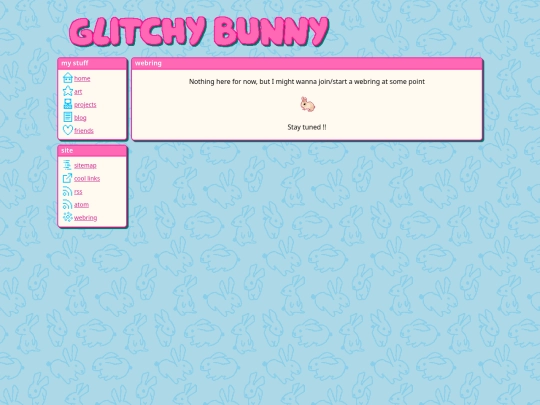The height and width of the screenshot is (405, 540).
Task: Click the computer icon beside projects
Action: tap(68, 104)
